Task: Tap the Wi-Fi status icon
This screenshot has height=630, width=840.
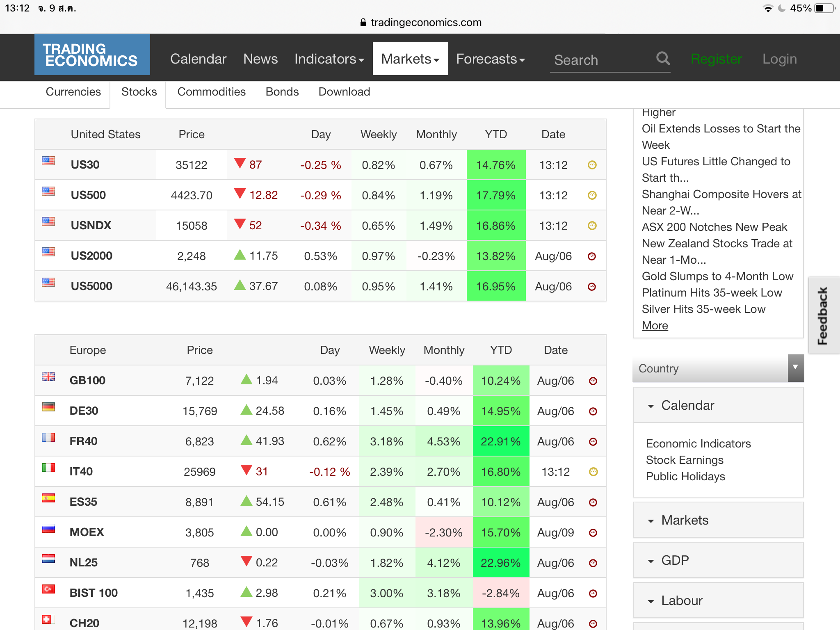Action: pos(767,8)
